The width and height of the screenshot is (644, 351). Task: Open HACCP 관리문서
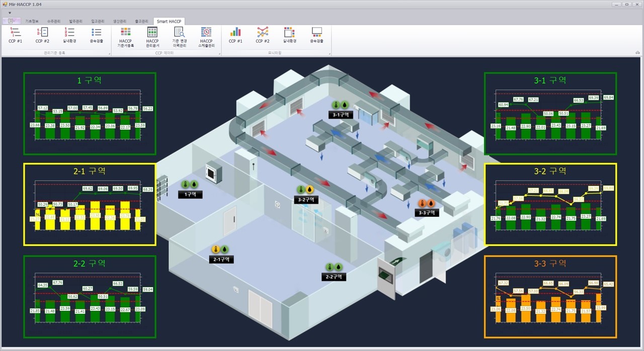(152, 37)
